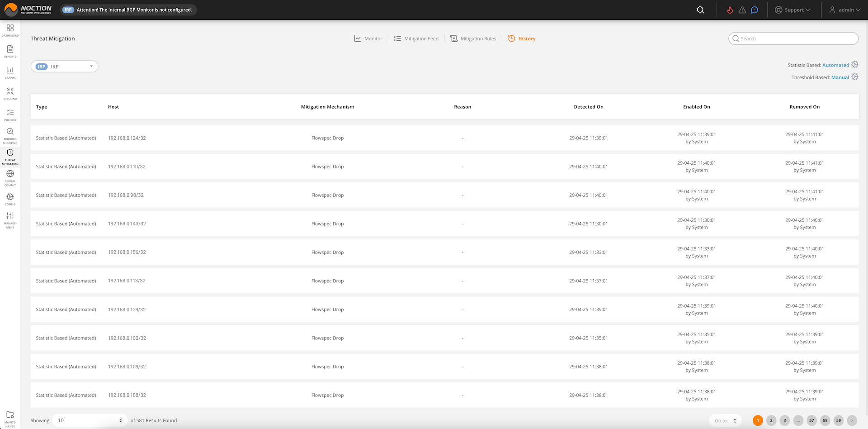
Task: Open Troubleshooting in the sidebar
Action: tap(10, 134)
